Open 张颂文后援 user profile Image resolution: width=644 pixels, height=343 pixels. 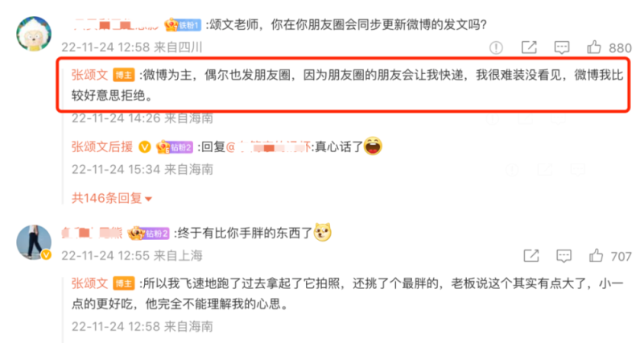click(x=102, y=147)
